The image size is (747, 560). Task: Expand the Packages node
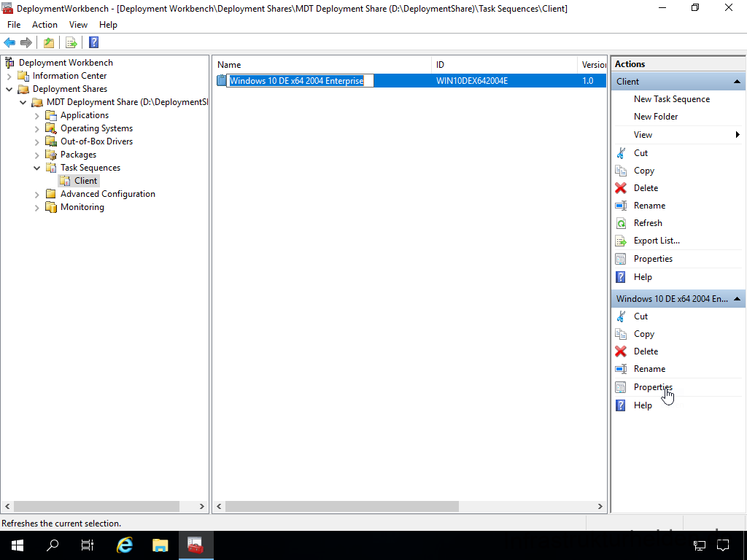37,155
